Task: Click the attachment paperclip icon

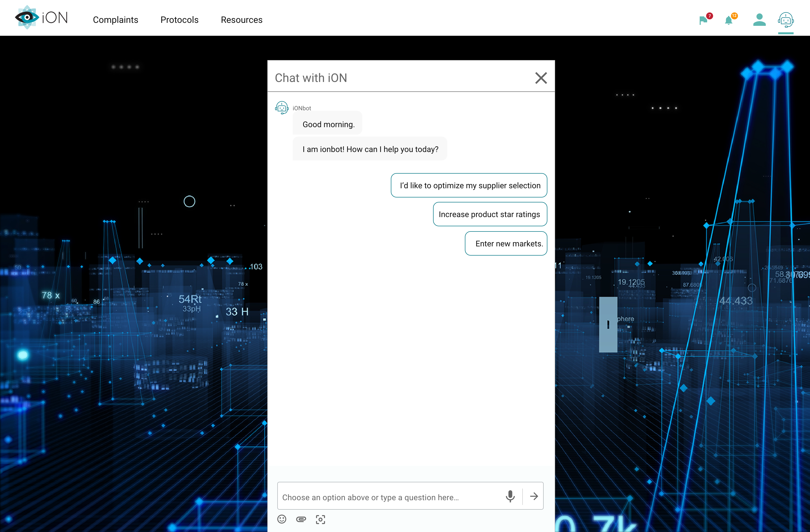Action: point(301,519)
